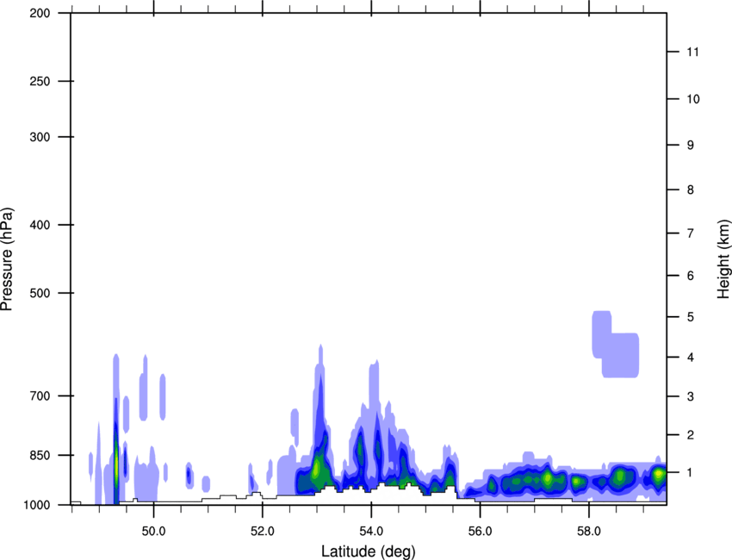The width and height of the screenshot is (732, 560).
Task: Click the 300 pressure tick label
Action: [x=40, y=137]
